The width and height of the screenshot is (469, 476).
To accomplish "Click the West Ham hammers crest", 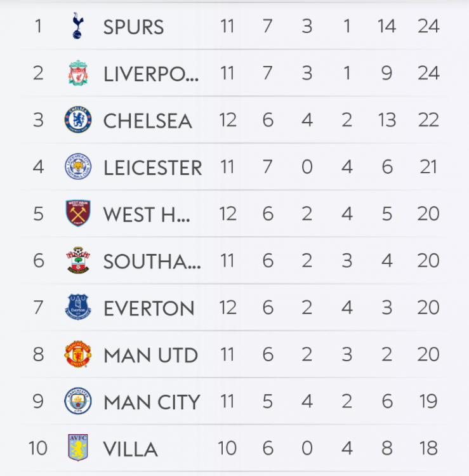I will tap(78, 214).
